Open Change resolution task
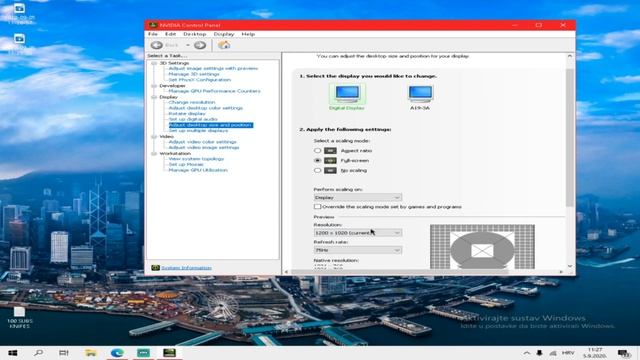This screenshot has height=360, width=640. (192, 102)
